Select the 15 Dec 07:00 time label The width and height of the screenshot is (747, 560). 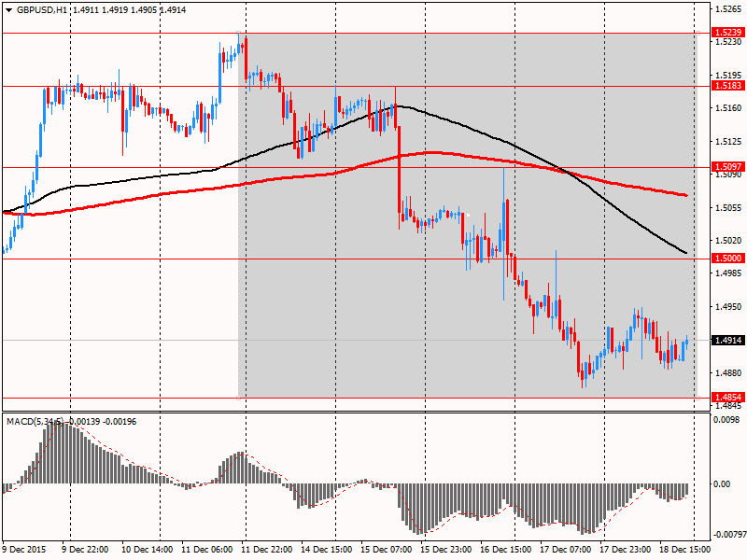pyautogui.click(x=386, y=549)
